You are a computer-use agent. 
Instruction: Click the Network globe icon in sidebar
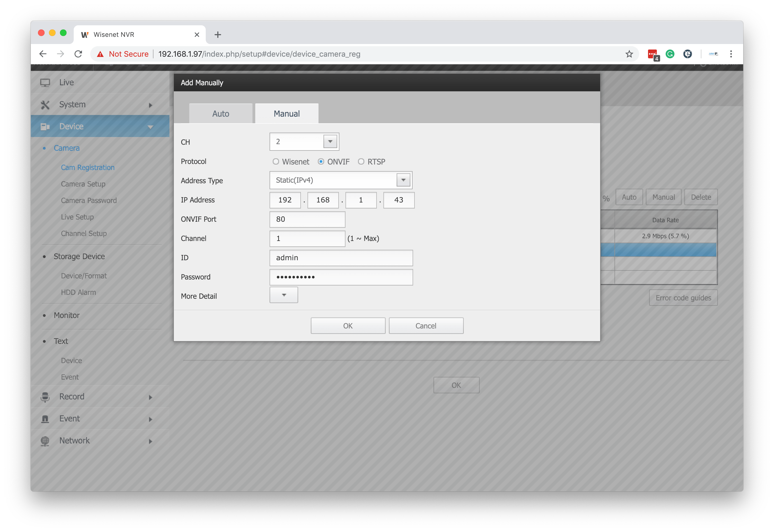pos(45,441)
